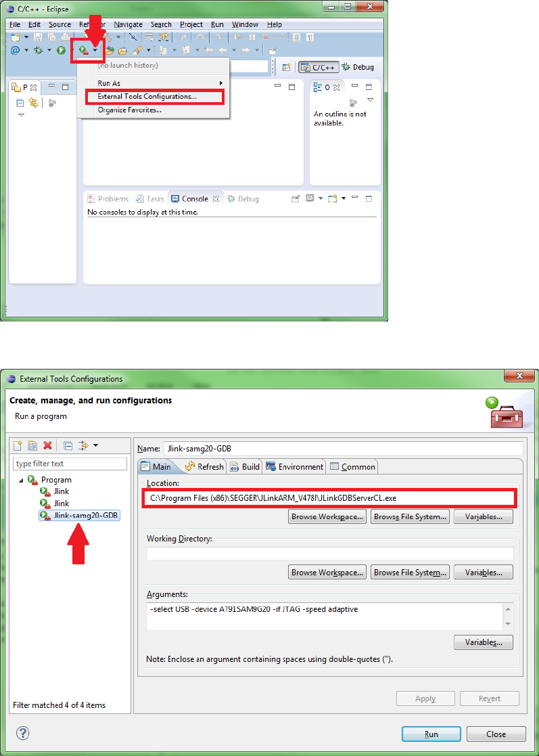
Task: Switch to the Refresh tab
Action: pos(205,467)
